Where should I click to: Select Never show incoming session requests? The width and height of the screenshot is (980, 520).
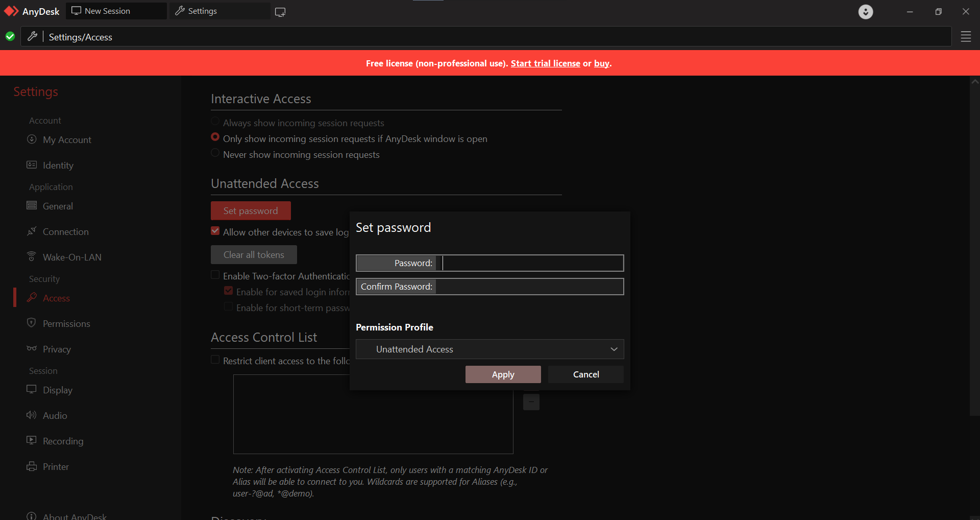click(215, 153)
